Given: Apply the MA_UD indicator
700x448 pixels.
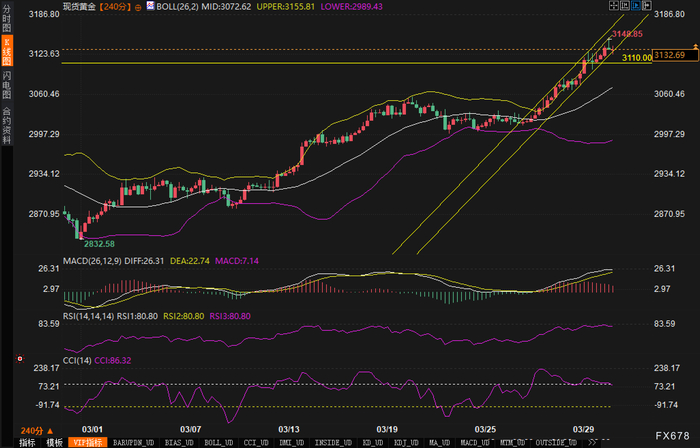Looking at the screenshot, I should pos(439,443).
